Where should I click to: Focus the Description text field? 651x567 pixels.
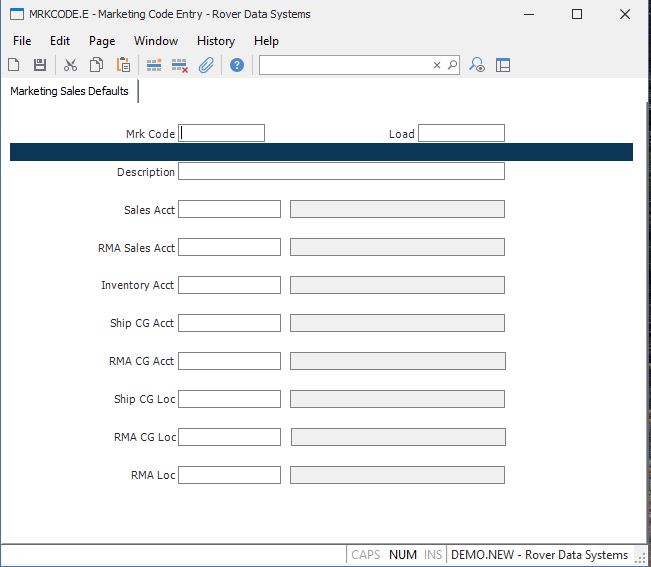point(341,171)
